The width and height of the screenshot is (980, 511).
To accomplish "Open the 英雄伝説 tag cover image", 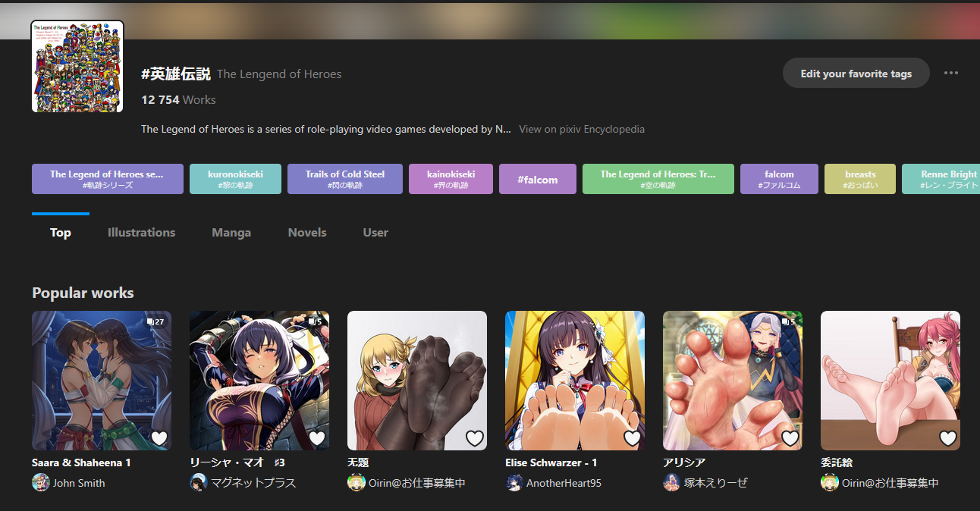I will click(77, 67).
